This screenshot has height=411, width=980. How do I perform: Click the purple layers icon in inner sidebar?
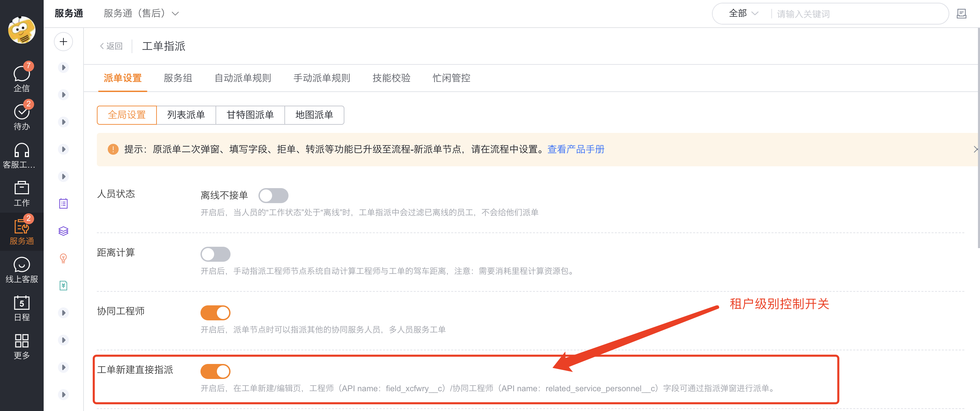63,231
